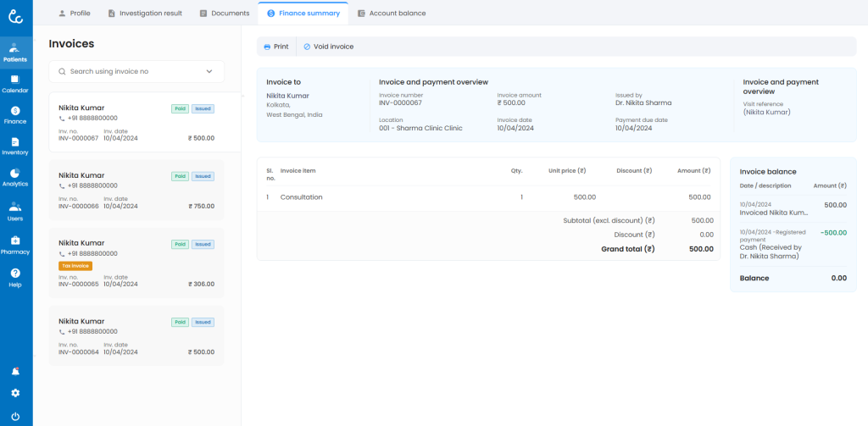Image resolution: width=868 pixels, height=426 pixels.
Task: Print the current invoice
Action: (x=276, y=47)
